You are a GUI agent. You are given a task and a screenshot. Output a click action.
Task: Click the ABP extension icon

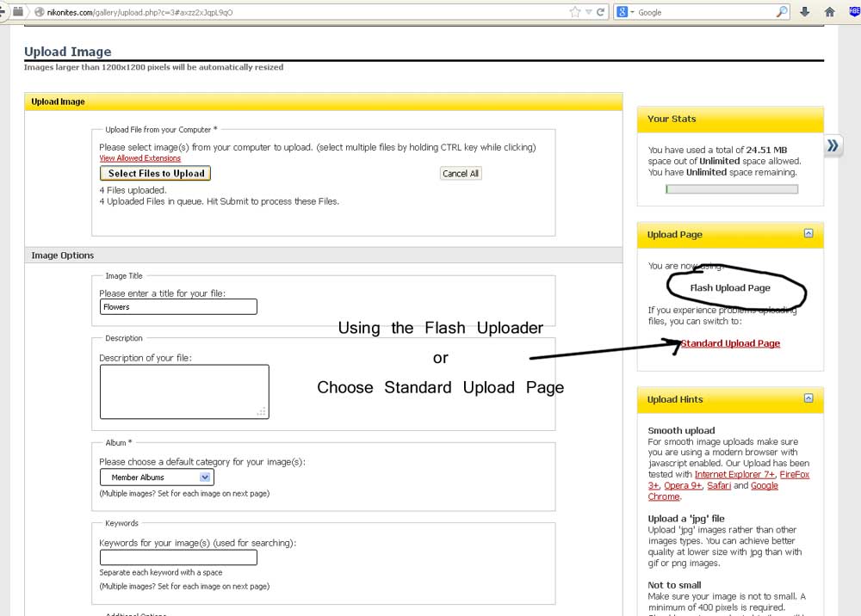854,12
